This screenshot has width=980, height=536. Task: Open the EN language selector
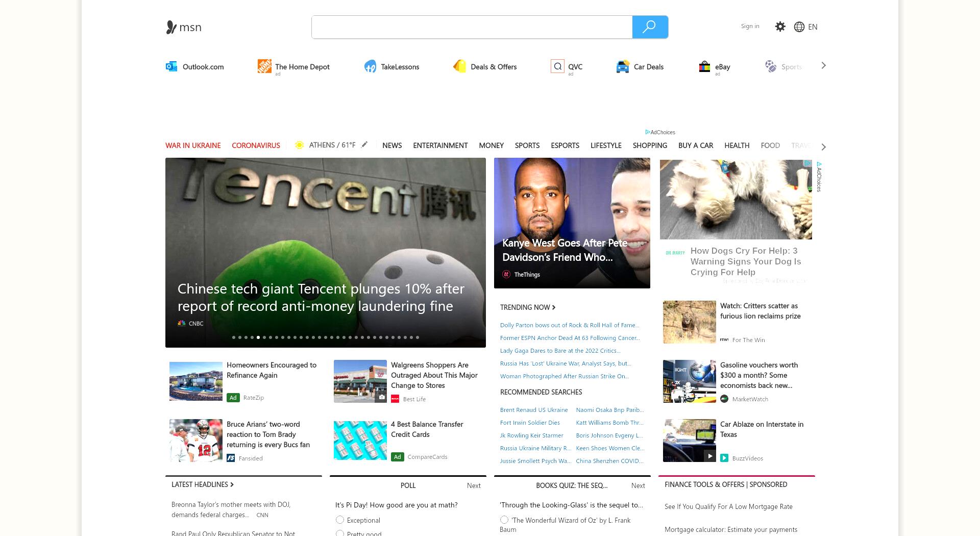coord(813,27)
